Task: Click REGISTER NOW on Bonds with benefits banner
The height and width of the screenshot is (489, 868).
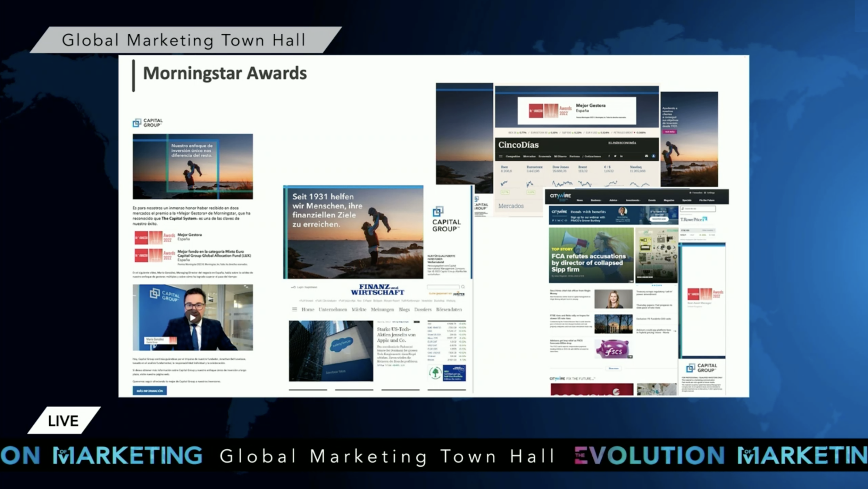Action: coord(659,219)
